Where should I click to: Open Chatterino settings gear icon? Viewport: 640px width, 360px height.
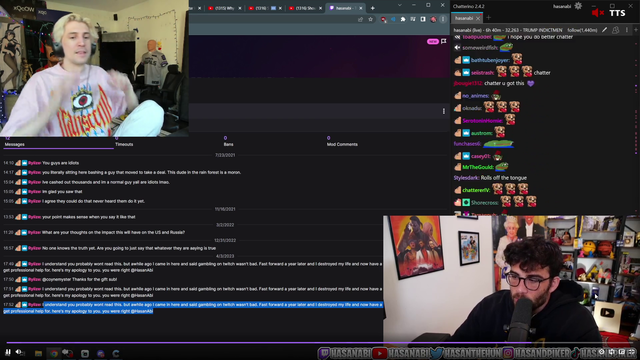click(578, 6)
